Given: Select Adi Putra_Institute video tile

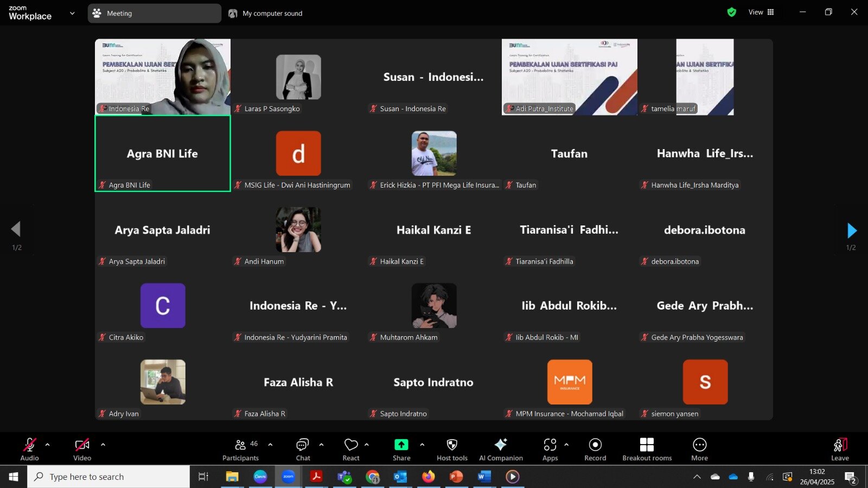Looking at the screenshot, I should pyautogui.click(x=570, y=76).
